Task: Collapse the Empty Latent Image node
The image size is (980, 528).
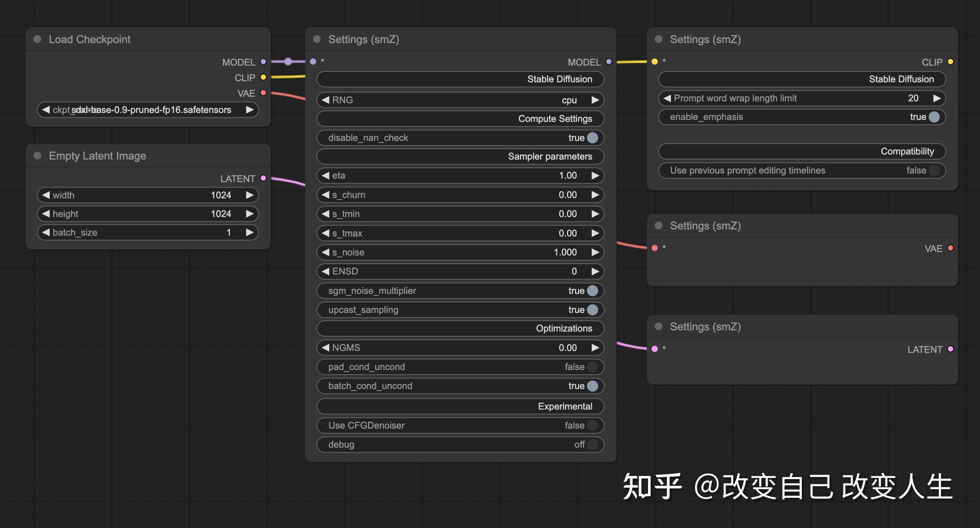Action: click(x=37, y=156)
